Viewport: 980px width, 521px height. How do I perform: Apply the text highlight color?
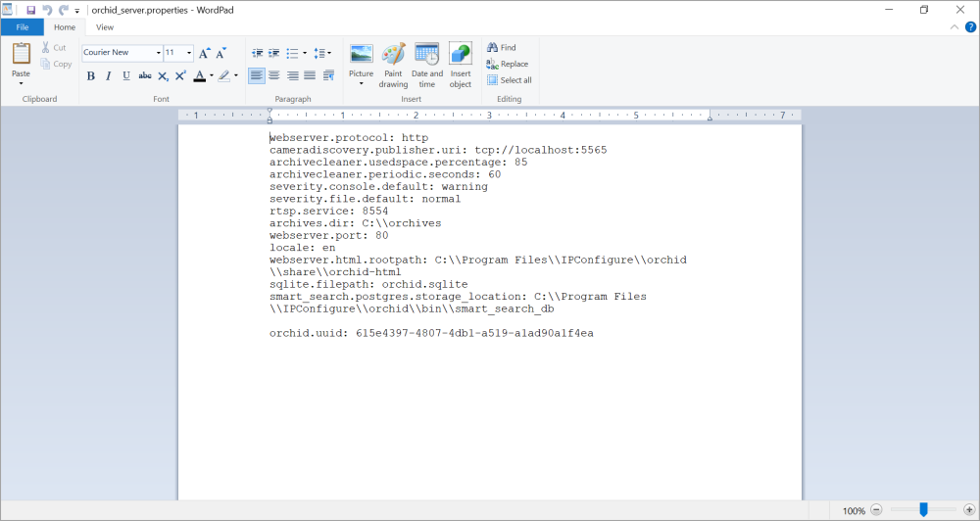pyautogui.click(x=223, y=75)
